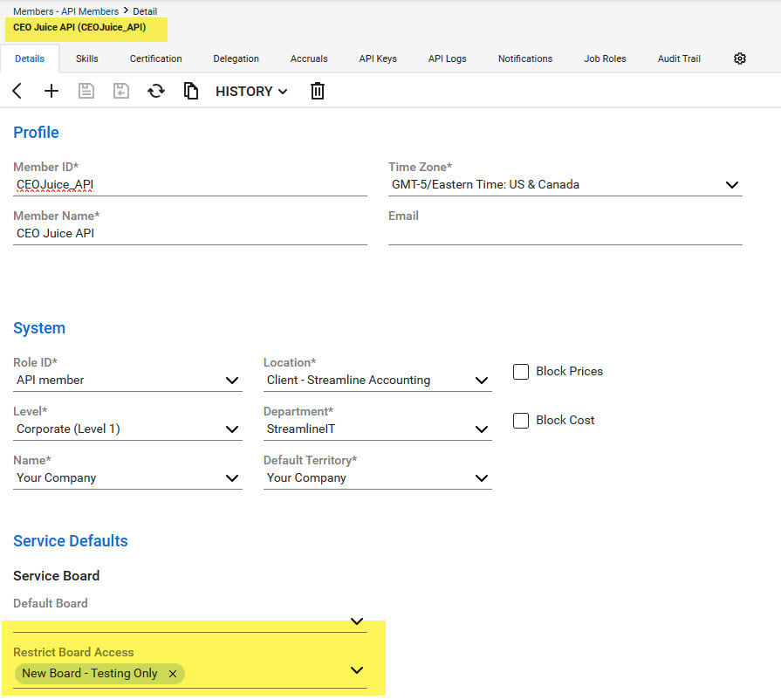Switch to the Accruals tab

point(309,58)
